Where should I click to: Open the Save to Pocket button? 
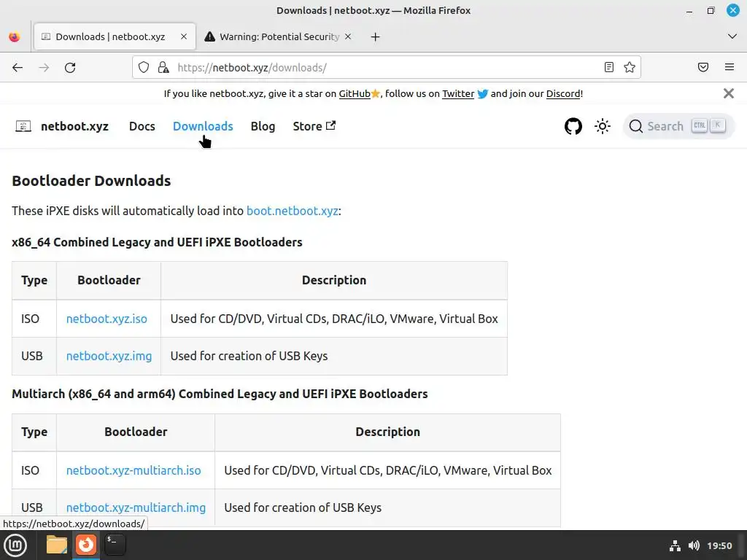(x=703, y=67)
